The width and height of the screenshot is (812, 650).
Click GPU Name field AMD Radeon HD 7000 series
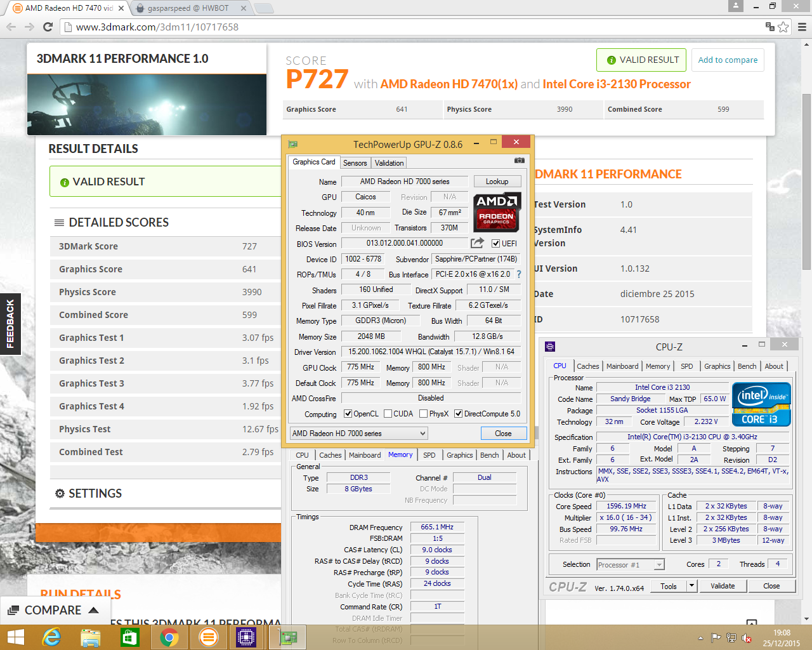click(x=405, y=182)
